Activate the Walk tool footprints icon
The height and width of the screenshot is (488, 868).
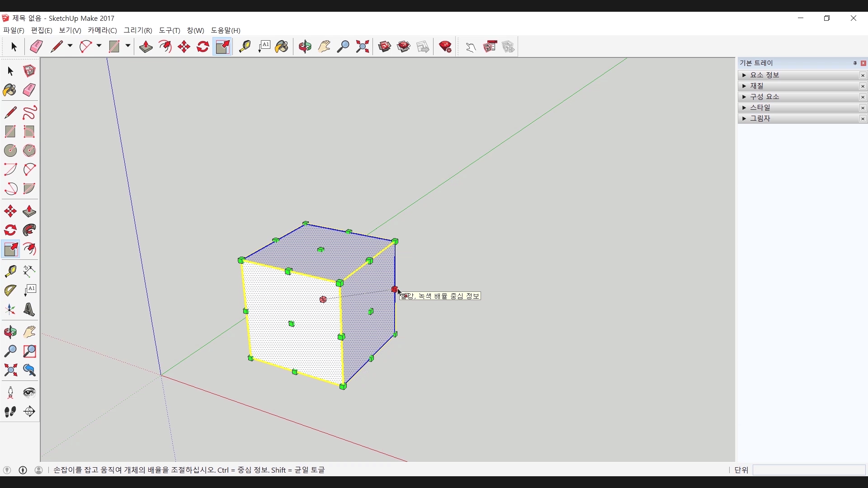[x=10, y=412]
